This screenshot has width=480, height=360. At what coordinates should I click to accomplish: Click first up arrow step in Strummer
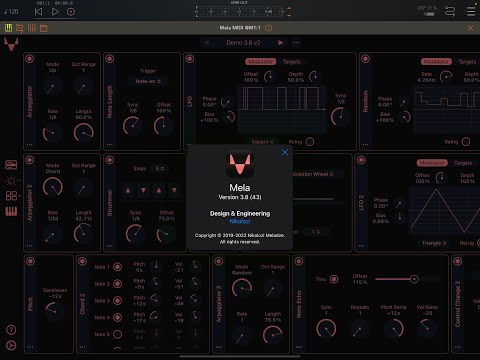click(128, 190)
